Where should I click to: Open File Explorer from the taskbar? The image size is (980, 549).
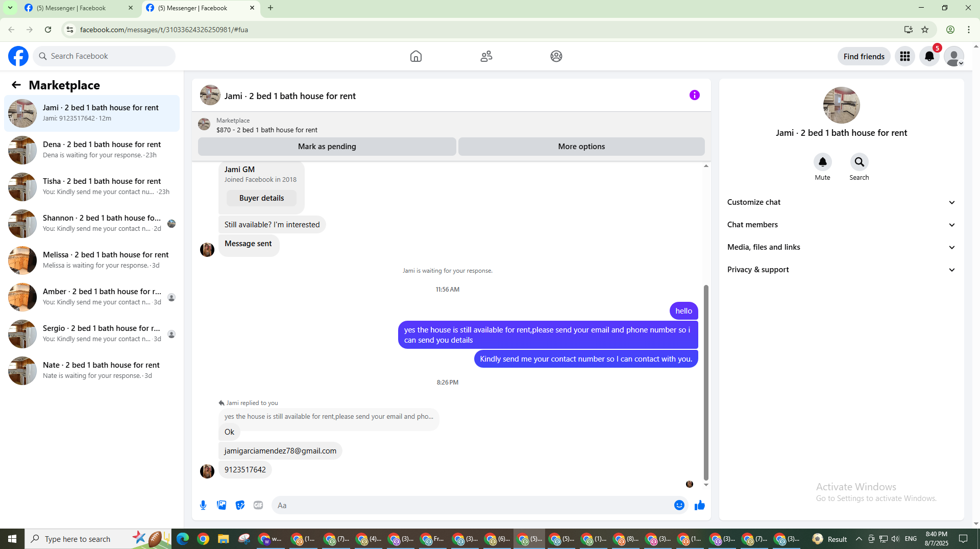point(223,539)
